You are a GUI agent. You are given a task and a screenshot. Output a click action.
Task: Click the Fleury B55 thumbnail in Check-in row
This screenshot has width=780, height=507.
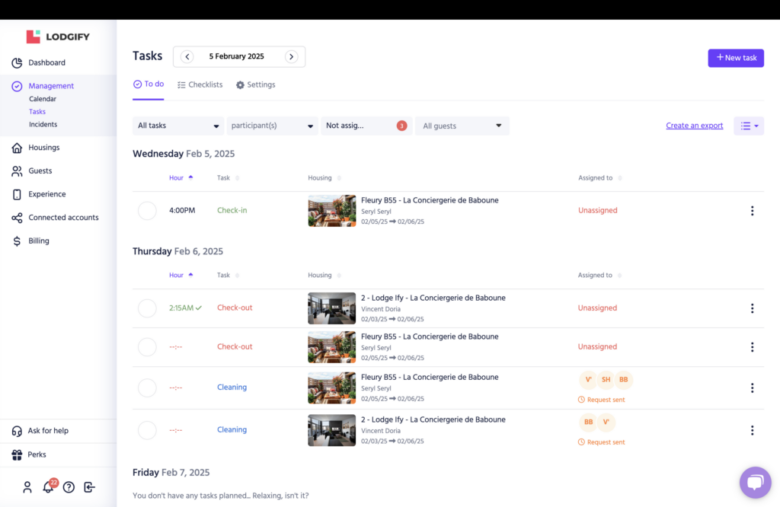coord(331,211)
